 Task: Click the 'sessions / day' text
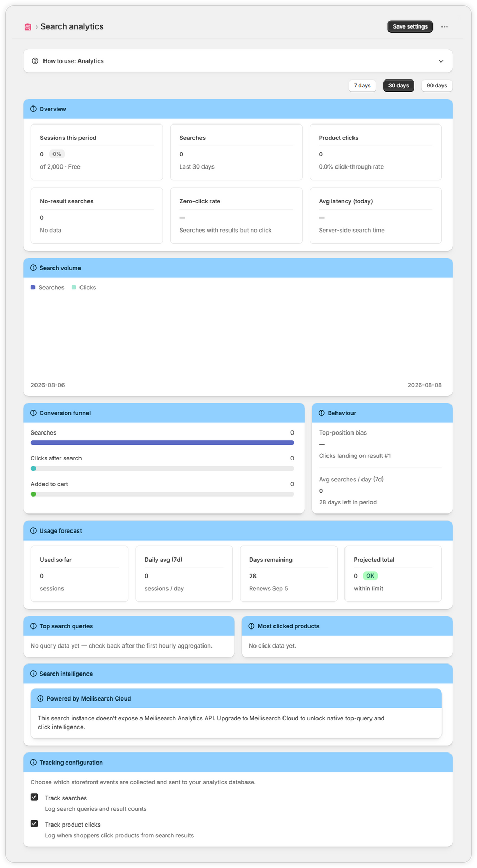tap(164, 588)
